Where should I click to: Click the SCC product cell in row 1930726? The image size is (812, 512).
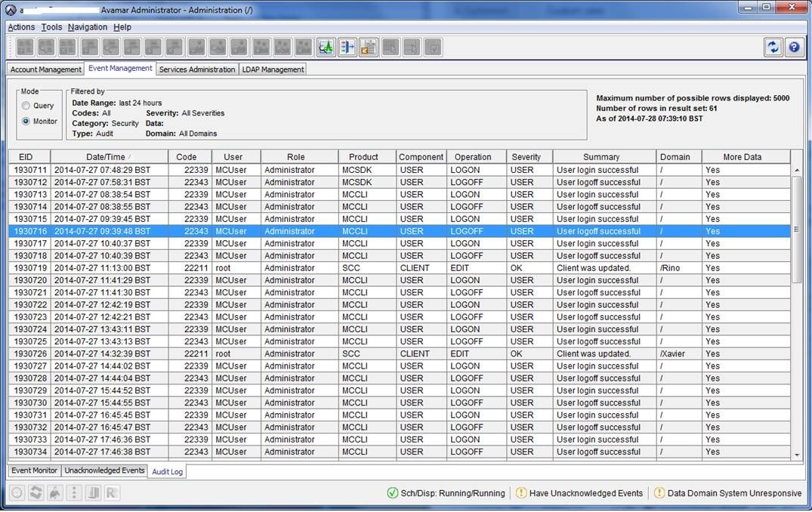(367, 353)
